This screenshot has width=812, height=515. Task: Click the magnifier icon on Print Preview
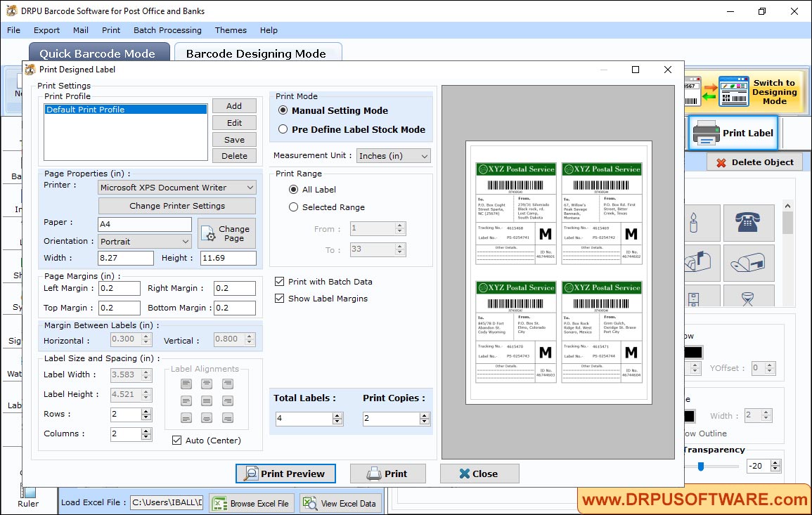click(251, 473)
